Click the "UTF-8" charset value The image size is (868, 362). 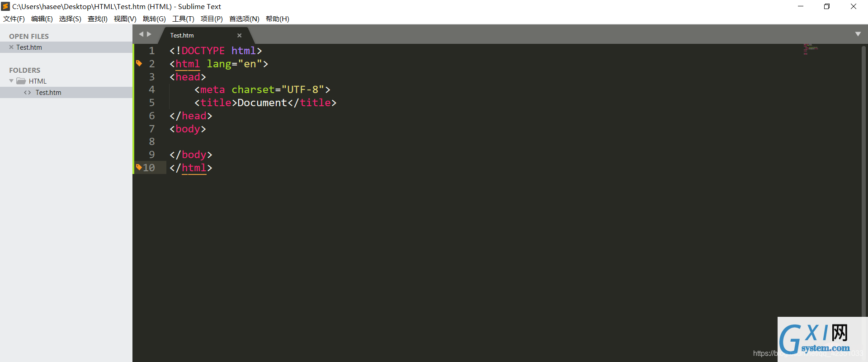(303, 89)
